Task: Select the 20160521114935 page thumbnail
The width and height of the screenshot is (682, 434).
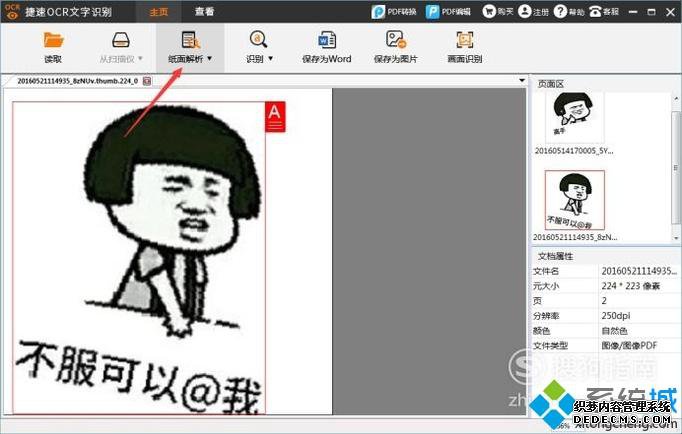Action: [575, 200]
